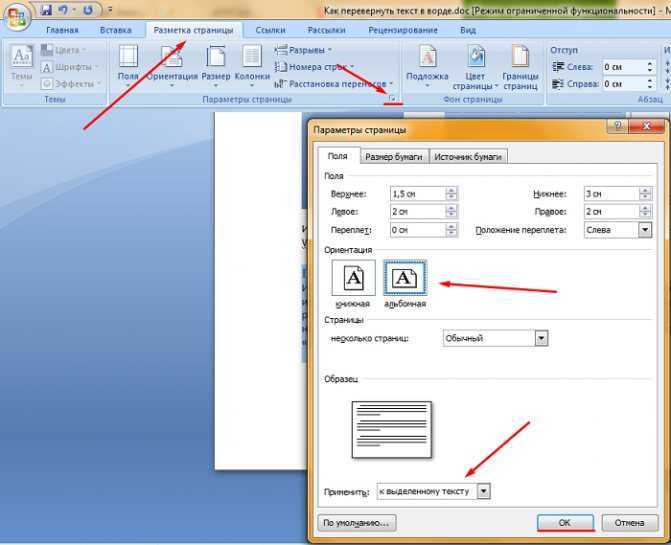Adjust Верхнее margin spinner arrows
Viewport: 671px width, 545px height.
click(x=451, y=194)
